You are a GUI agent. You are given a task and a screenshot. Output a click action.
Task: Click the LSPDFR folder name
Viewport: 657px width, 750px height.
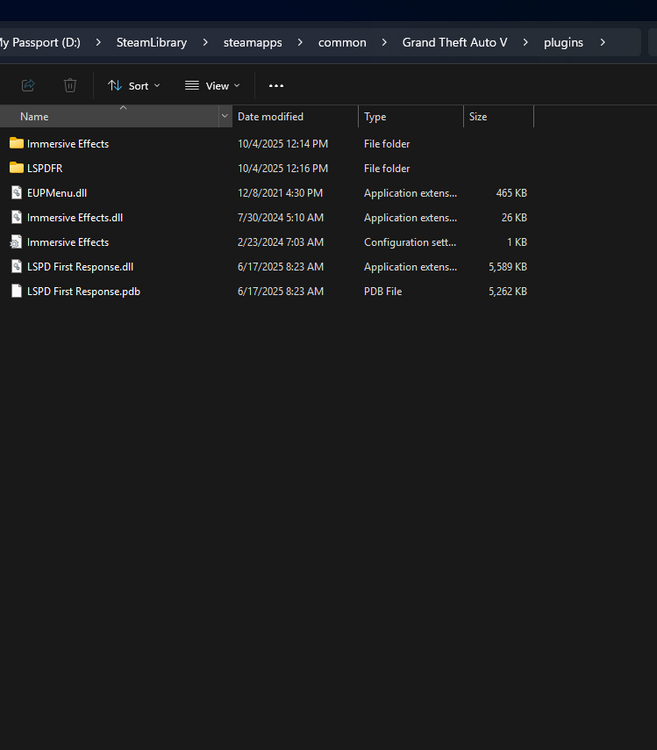pyautogui.click(x=44, y=168)
